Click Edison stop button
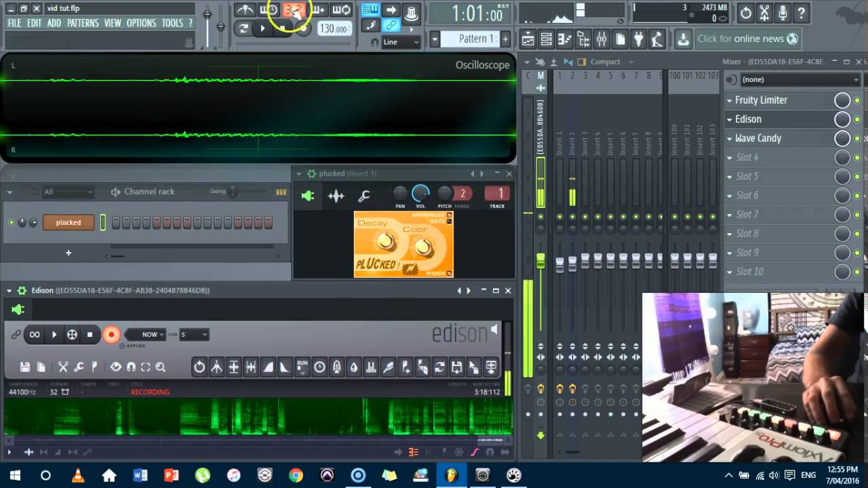868x488 pixels. click(90, 334)
